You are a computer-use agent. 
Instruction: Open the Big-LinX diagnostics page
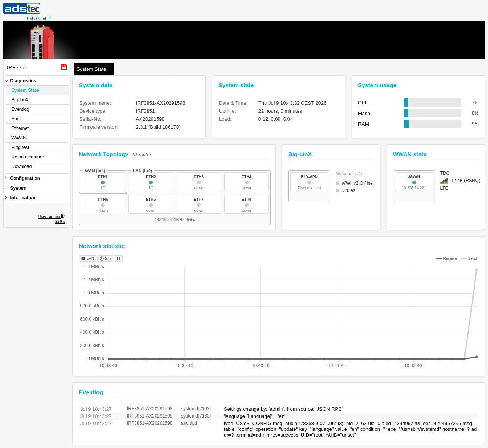tap(37, 100)
